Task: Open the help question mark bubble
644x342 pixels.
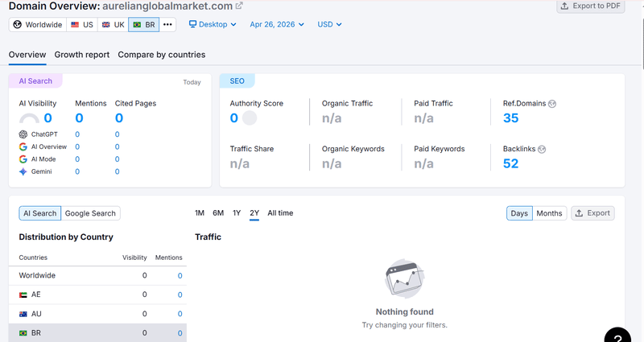Action: tap(617, 336)
